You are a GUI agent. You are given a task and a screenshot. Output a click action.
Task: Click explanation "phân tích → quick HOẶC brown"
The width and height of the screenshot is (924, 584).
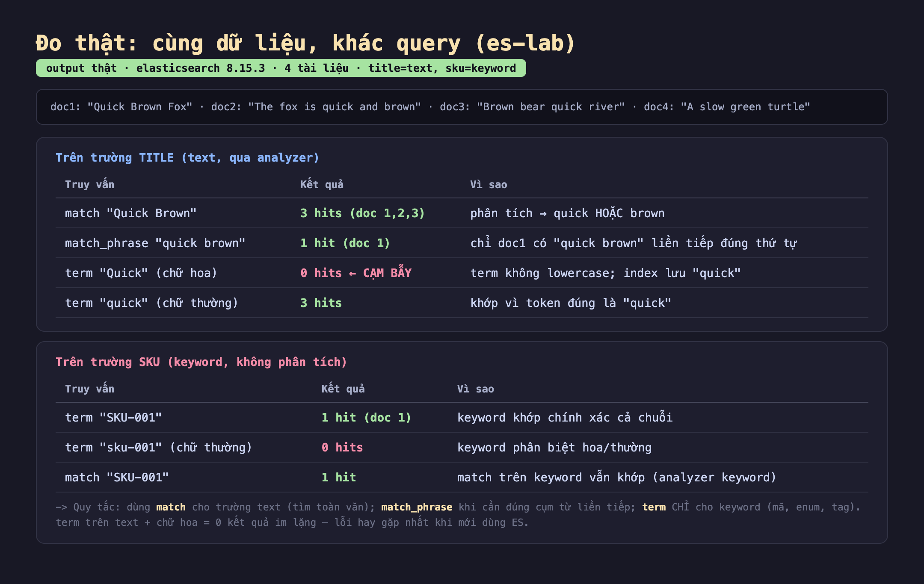(x=567, y=213)
